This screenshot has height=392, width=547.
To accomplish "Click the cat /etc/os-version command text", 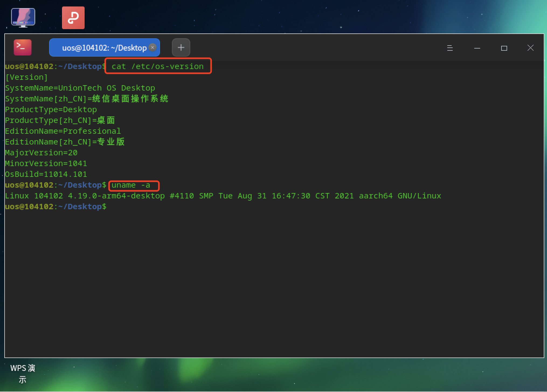I will pyautogui.click(x=158, y=66).
